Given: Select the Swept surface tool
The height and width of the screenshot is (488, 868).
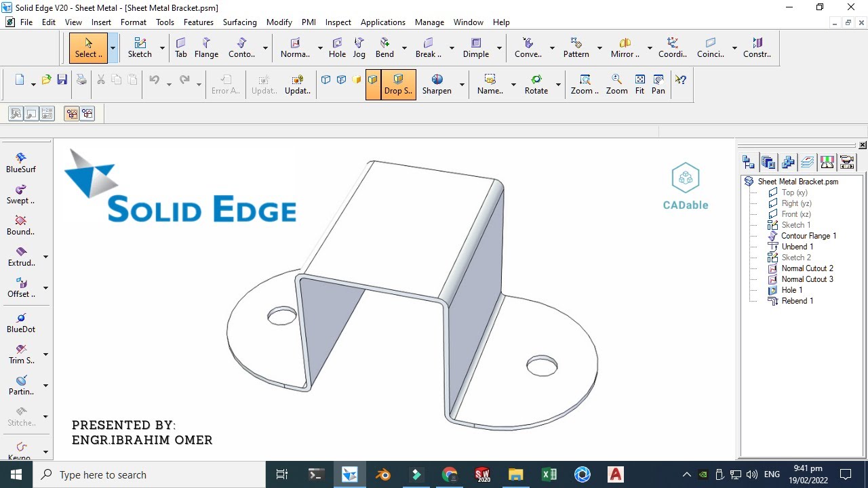Looking at the screenshot, I should tap(21, 195).
